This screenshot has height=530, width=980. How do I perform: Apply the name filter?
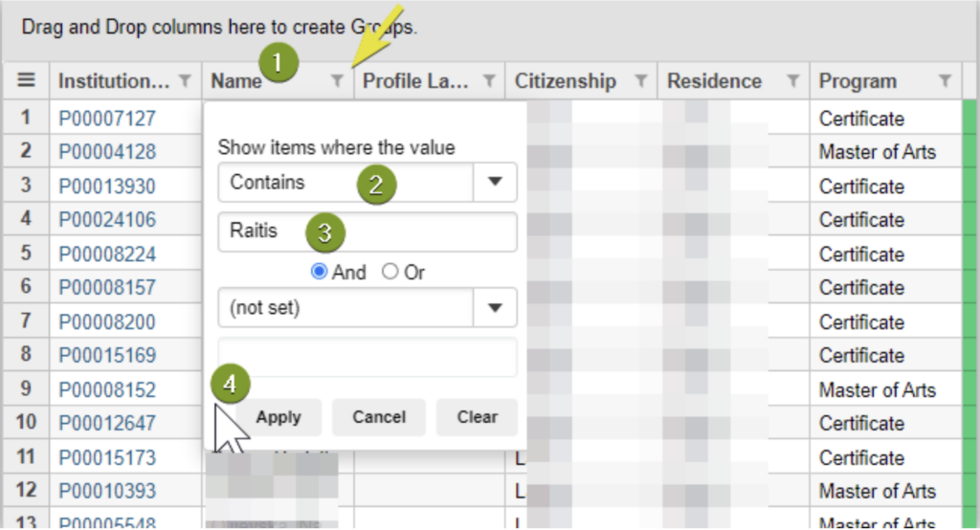pos(278,417)
